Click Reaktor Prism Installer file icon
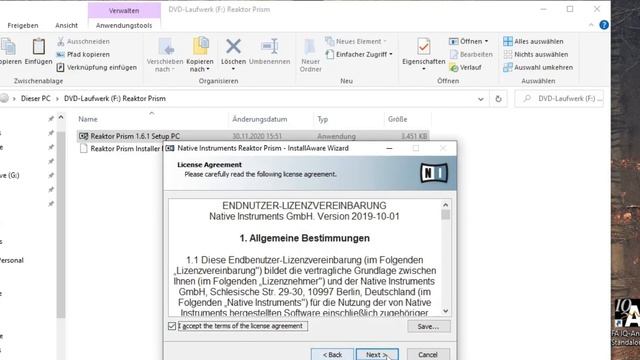 point(83,149)
